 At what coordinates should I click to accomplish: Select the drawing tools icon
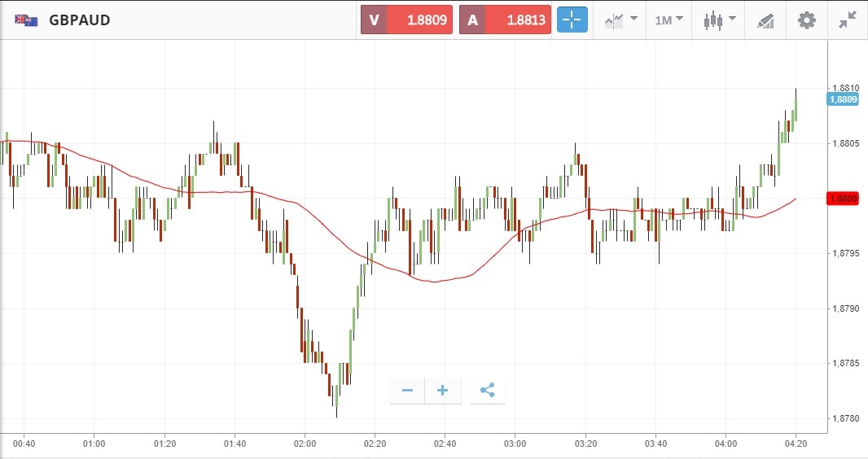pos(765,20)
